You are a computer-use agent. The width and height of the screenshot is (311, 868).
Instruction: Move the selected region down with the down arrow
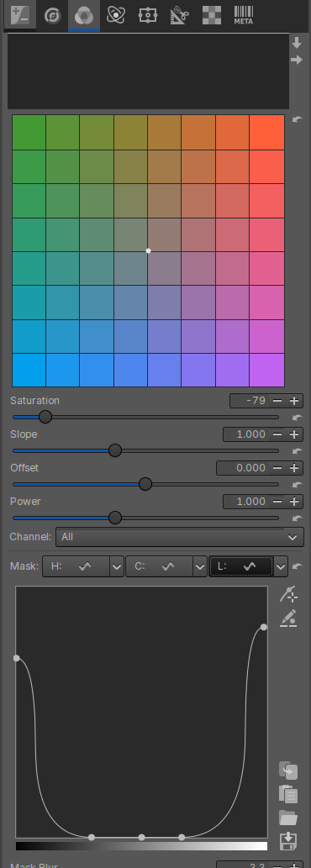point(297,43)
